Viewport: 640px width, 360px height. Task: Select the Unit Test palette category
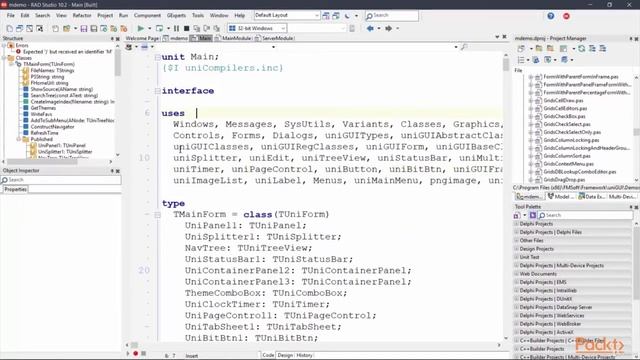point(573,257)
